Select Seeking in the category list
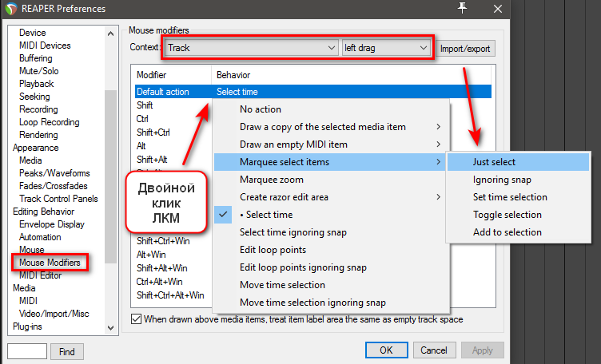 34,97
